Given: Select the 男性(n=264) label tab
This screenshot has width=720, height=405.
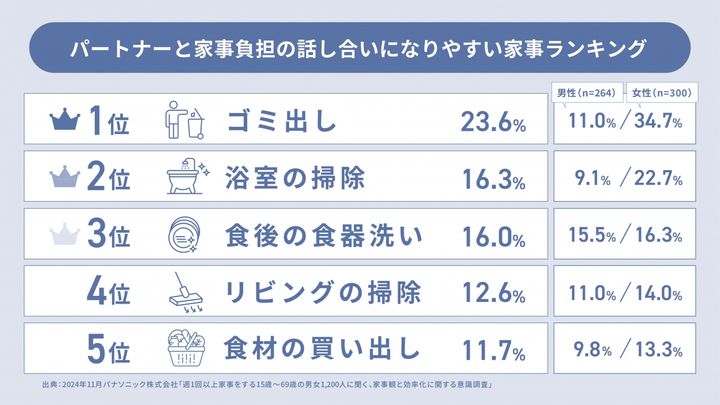Looking at the screenshot, I should tap(589, 93).
